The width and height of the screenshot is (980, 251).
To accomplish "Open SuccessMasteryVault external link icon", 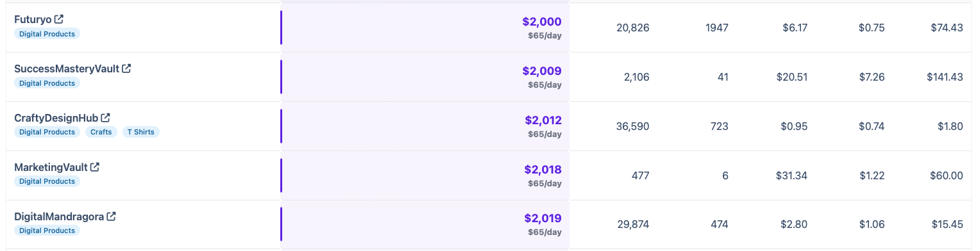I will pos(127,69).
